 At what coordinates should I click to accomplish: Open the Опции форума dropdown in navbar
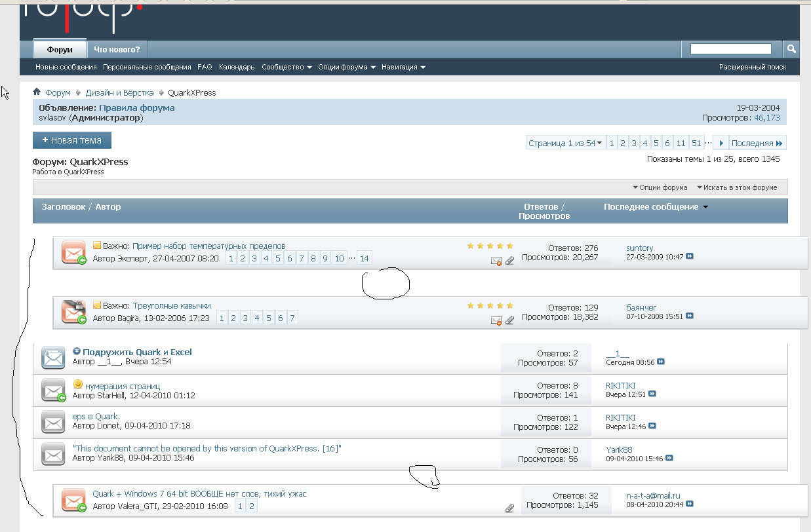pyautogui.click(x=347, y=67)
